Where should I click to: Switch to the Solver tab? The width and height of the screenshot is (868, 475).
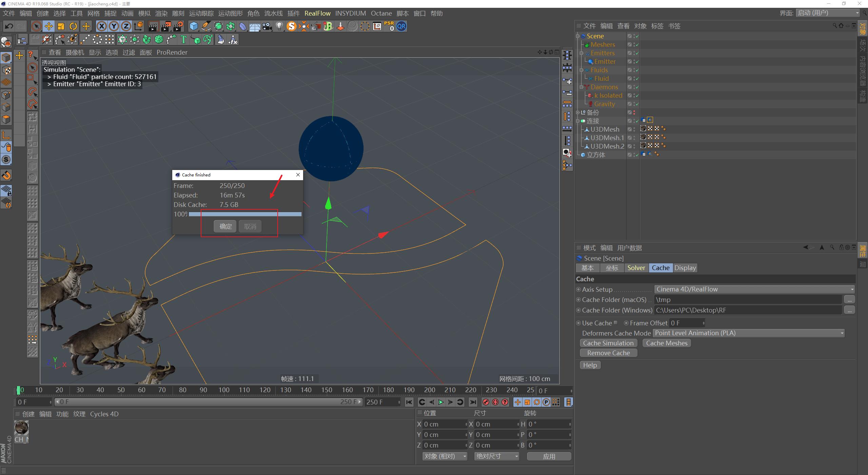[636, 268]
